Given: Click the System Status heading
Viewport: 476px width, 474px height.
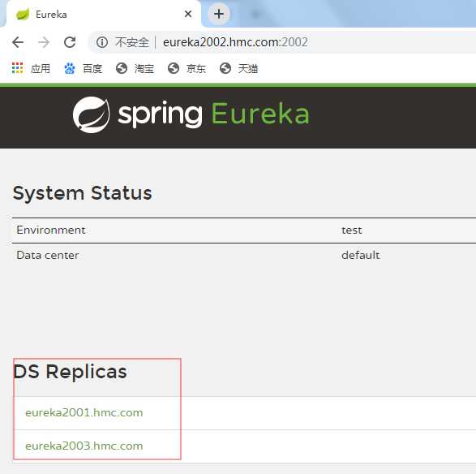Looking at the screenshot, I should (82, 193).
